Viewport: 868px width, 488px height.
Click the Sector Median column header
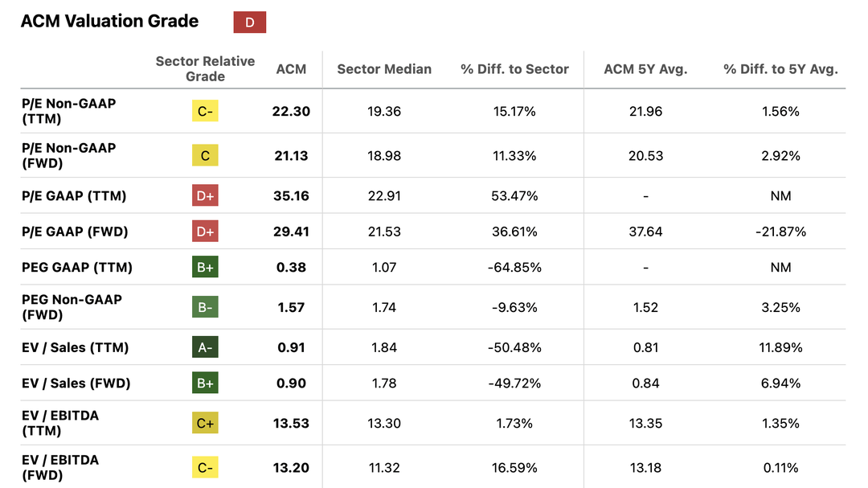tap(384, 69)
